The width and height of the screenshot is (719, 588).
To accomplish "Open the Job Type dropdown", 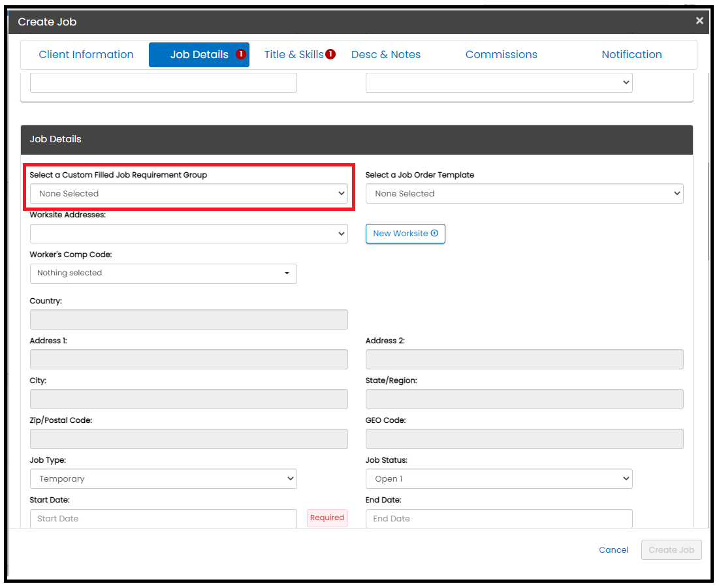I will pyautogui.click(x=163, y=478).
